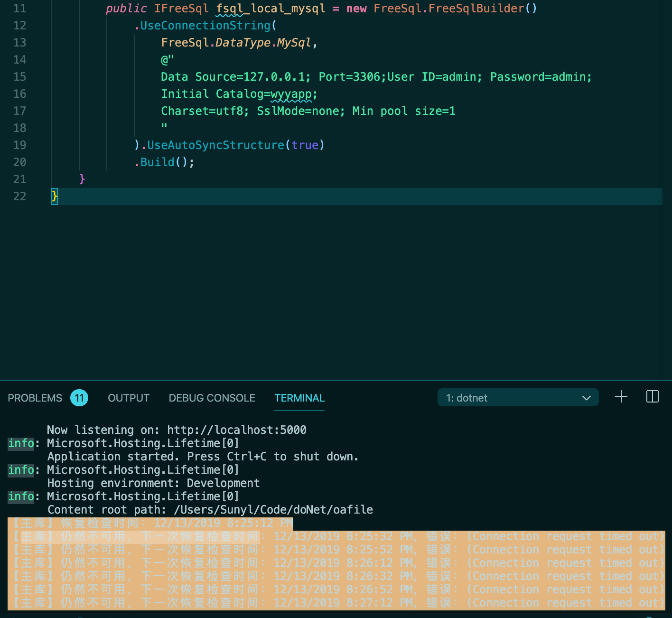The image size is (672, 618).
Task: Click "Hosting environment: Development" in the terminal
Action: (x=154, y=483)
